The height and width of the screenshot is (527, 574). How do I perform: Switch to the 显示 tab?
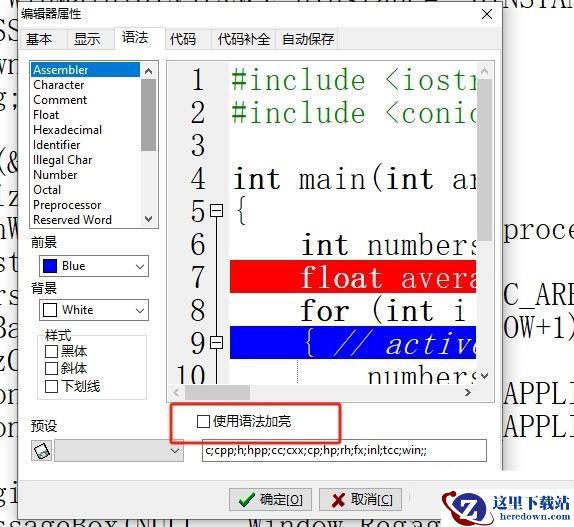(x=87, y=39)
